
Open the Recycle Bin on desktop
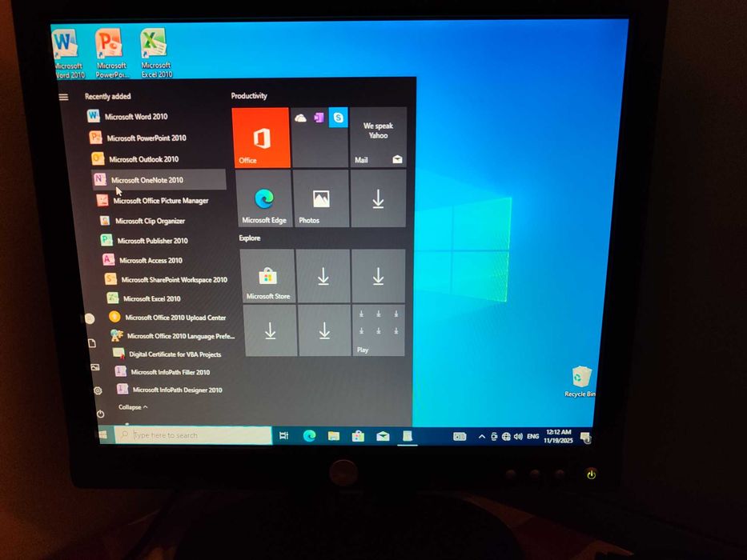[x=580, y=382]
